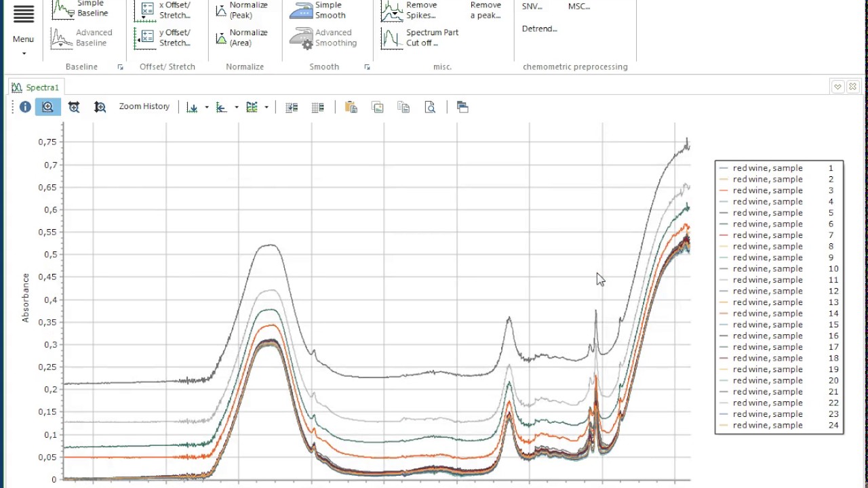Open the MSC preprocessing option
The height and width of the screenshot is (488, 868).
(x=579, y=7)
